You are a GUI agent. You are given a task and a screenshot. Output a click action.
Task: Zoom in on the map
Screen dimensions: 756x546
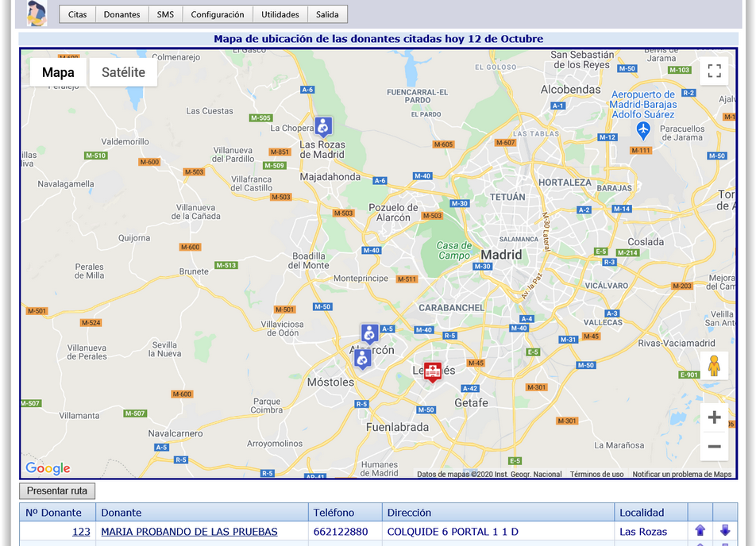(x=714, y=417)
